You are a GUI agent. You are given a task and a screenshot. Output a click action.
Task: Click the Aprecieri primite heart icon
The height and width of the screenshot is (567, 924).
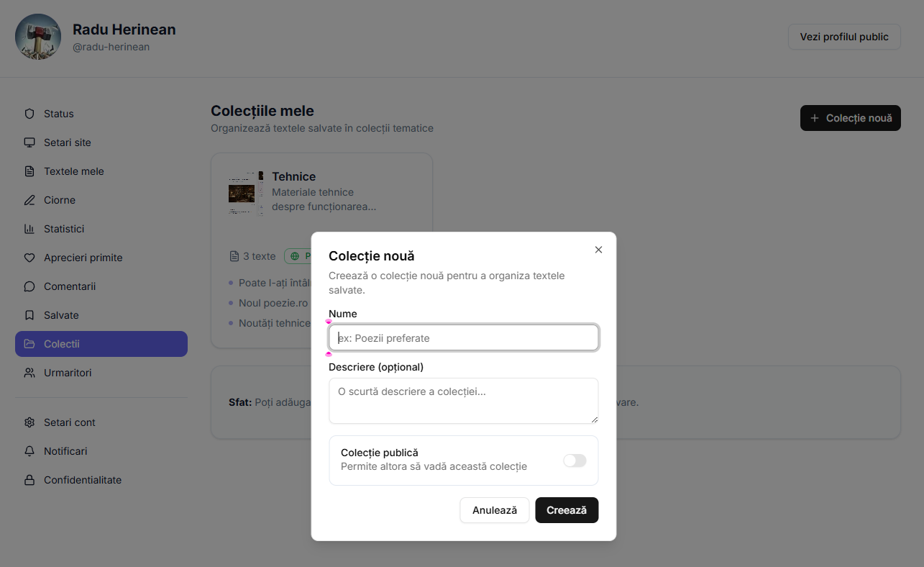click(29, 258)
